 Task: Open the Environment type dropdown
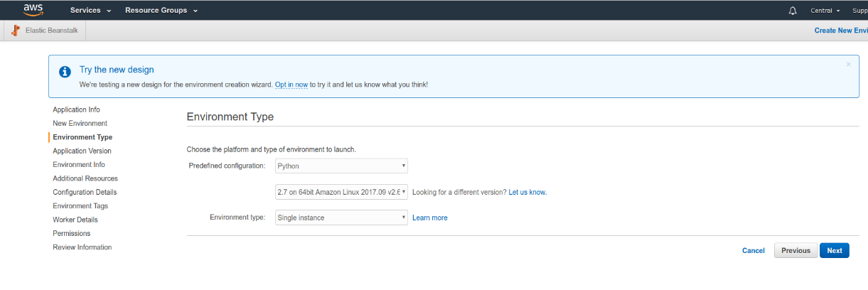341,217
